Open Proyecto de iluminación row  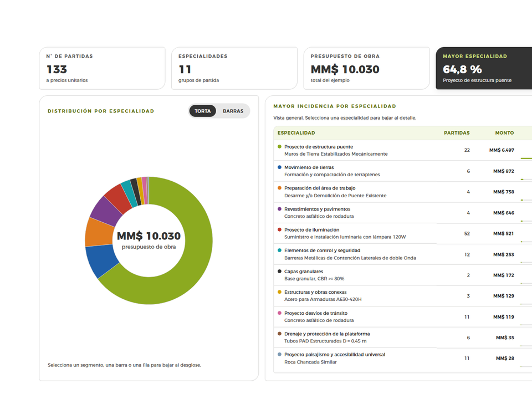pos(403,233)
